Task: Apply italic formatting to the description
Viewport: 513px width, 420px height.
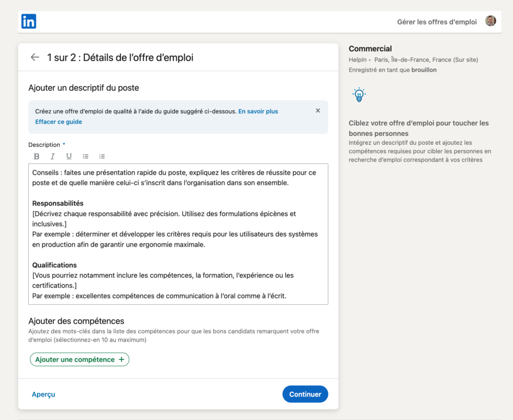Action: tap(52, 156)
